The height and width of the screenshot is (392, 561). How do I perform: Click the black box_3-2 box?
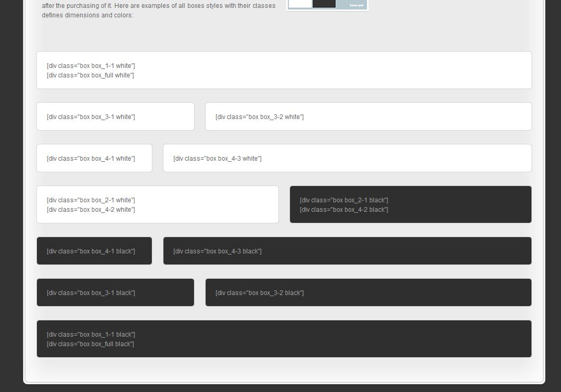368,292
